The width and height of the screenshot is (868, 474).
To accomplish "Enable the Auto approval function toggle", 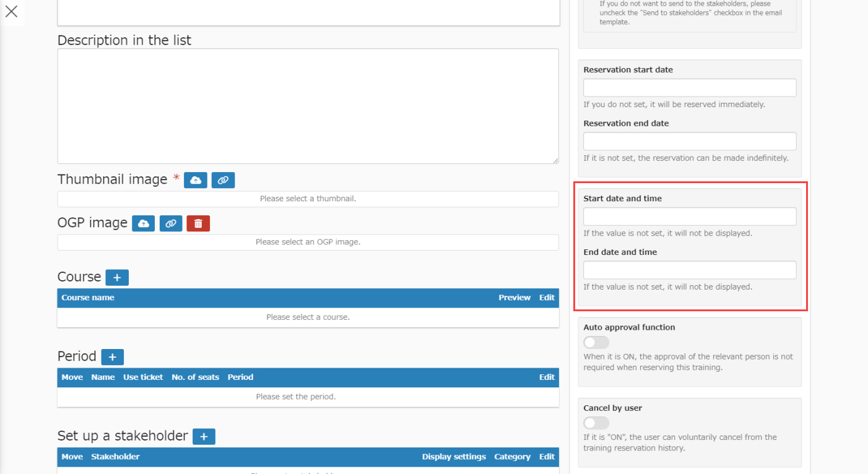I will (596, 342).
